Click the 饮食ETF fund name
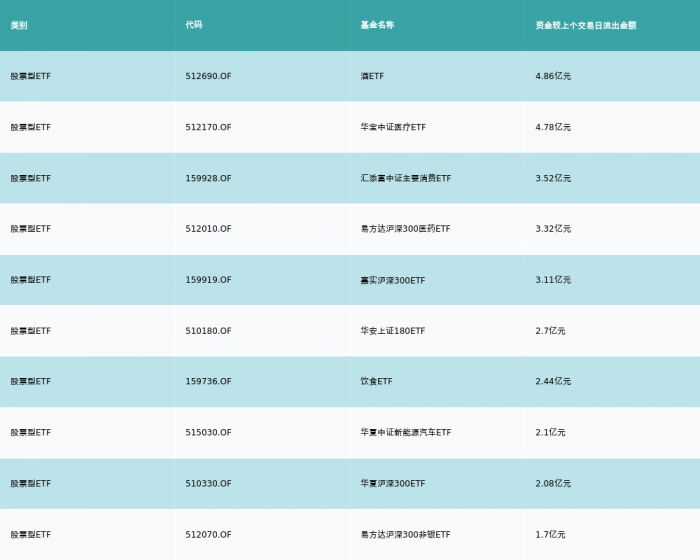 click(x=376, y=381)
